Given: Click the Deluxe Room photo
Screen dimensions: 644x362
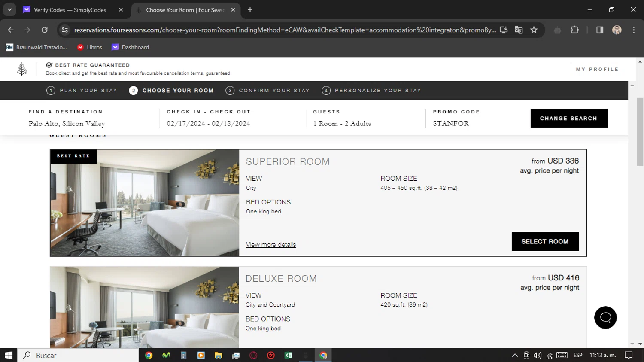Looking at the screenshot, I should pyautogui.click(x=144, y=307).
